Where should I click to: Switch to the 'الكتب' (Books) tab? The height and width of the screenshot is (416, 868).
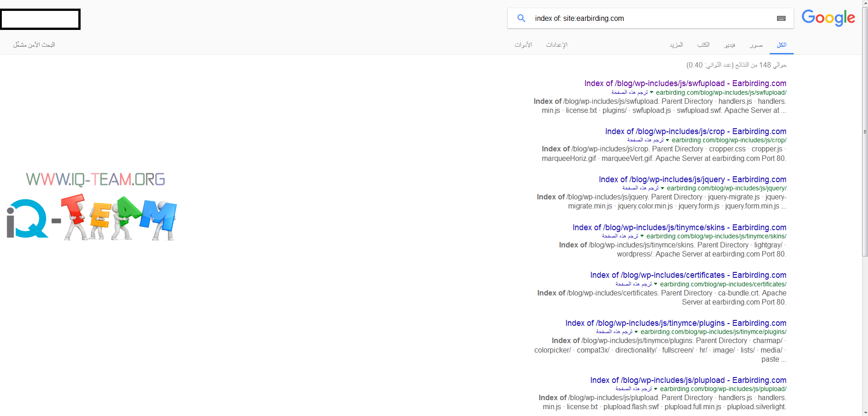click(703, 45)
